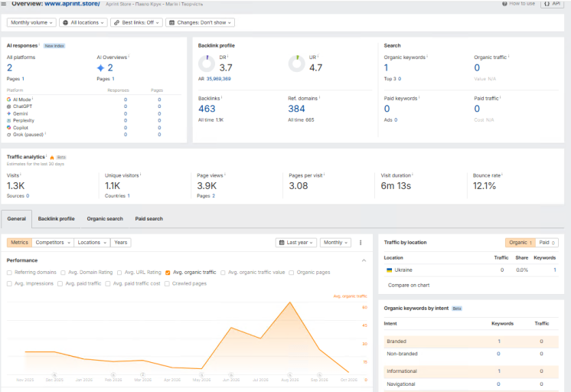Open the chart three-dots options menu
This screenshot has height=392, width=571.
(x=361, y=243)
